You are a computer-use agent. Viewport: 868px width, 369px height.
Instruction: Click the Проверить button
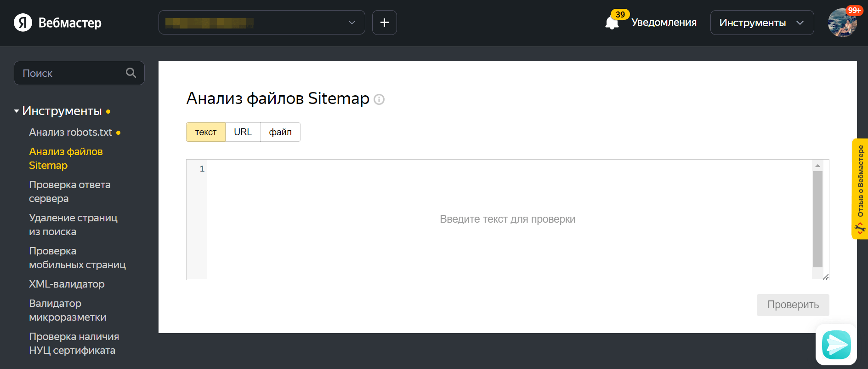(793, 305)
